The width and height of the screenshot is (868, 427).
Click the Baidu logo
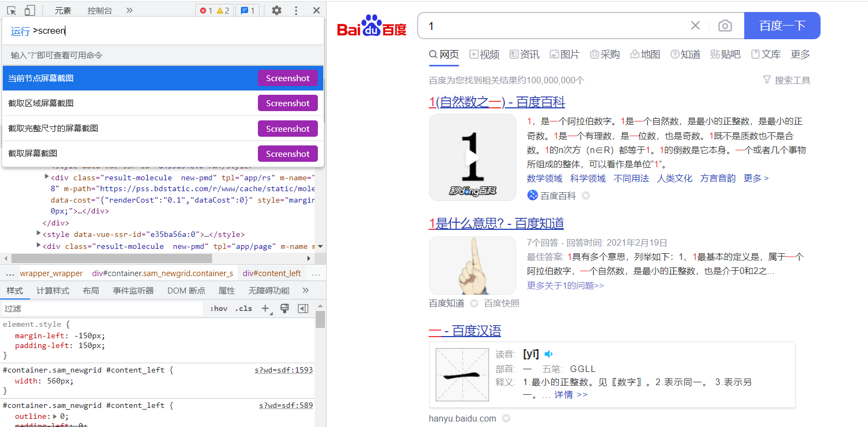point(372,26)
